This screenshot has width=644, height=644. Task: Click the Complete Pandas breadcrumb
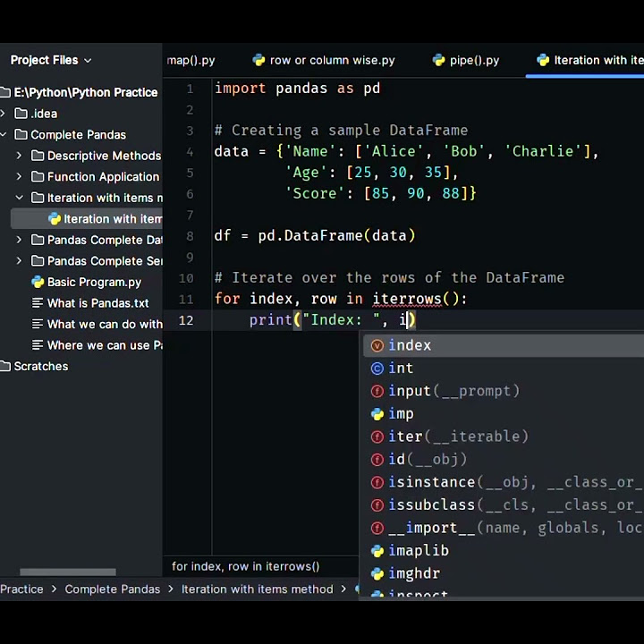point(113,589)
